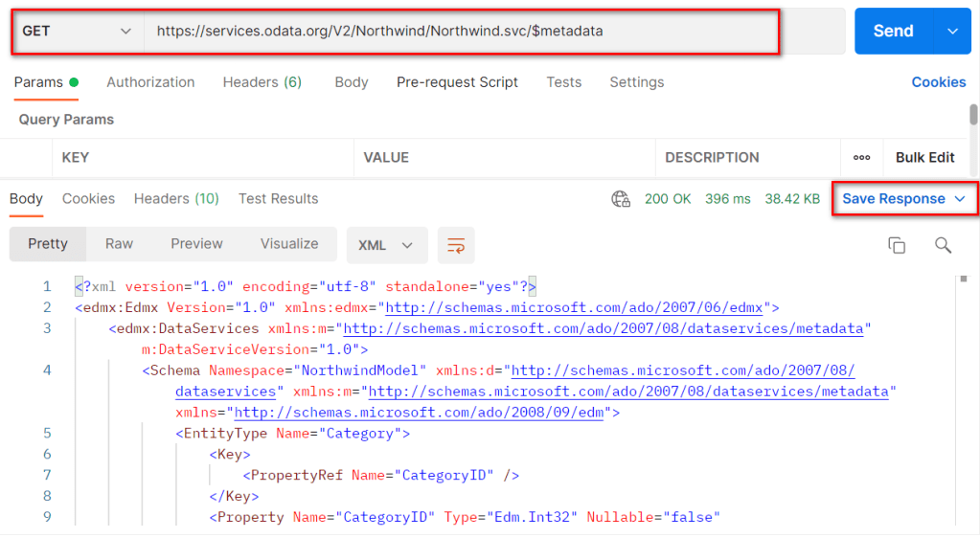
Task: Select the Visualize response view
Action: pos(289,244)
